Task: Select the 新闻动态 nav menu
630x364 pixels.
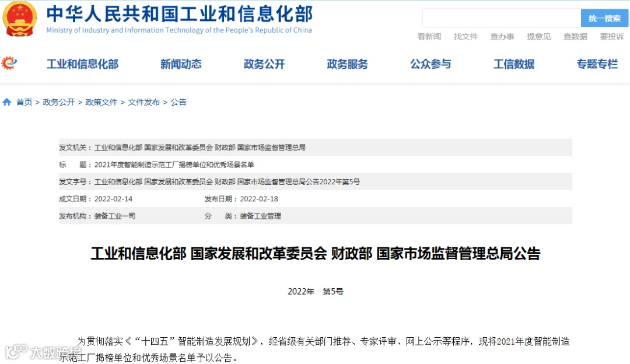Action: 181,64
